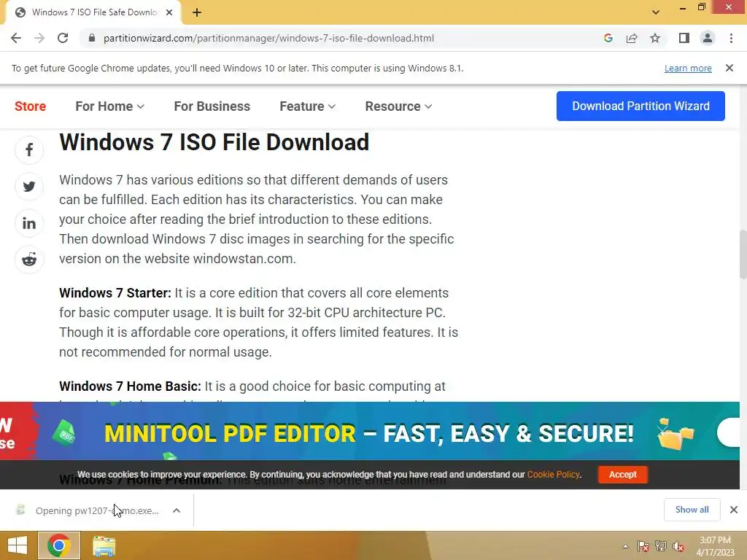Open the pw1207-demo.exe download item
The height and width of the screenshot is (560, 747).
pos(97,510)
